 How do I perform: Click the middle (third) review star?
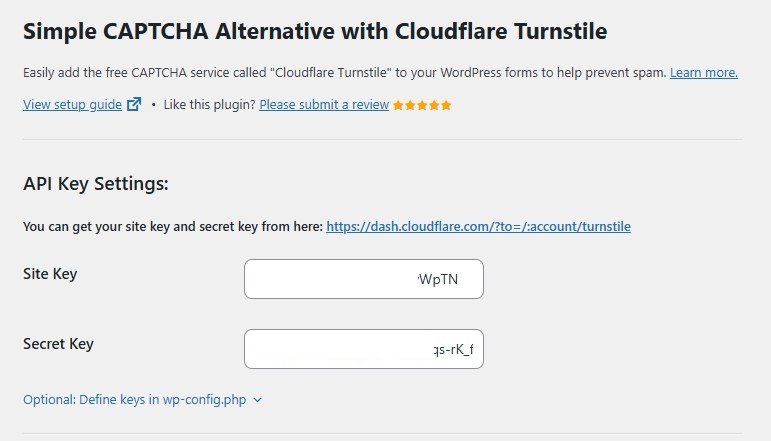pos(422,105)
